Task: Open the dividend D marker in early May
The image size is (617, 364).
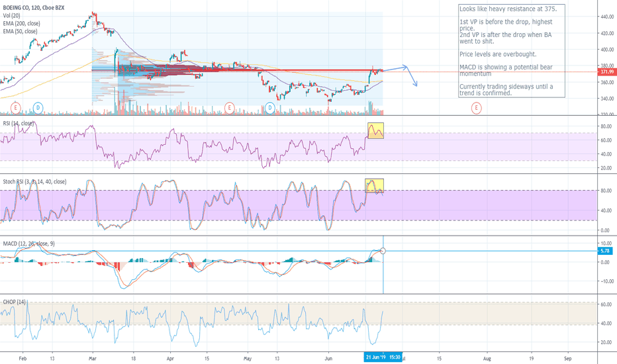Action: [x=270, y=107]
